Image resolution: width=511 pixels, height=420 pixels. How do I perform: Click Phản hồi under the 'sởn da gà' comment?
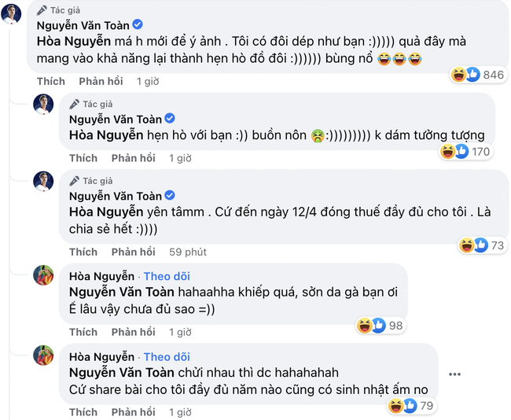tap(134, 332)
